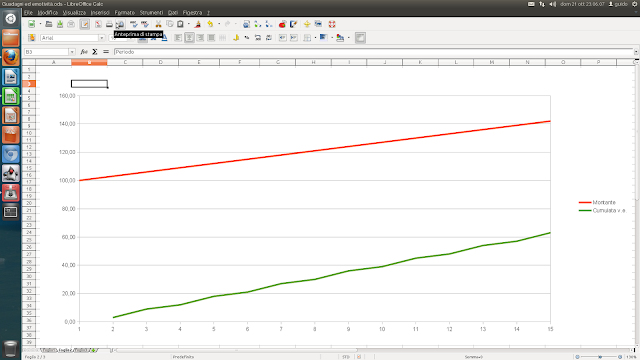This screenshot has width=640, height=360.
Task: Adjust the zoom slider in status bar
Action: click(600, 357)
